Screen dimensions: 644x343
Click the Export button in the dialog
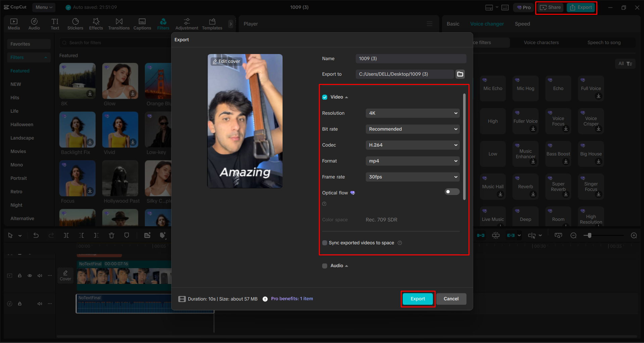[417, 298]
